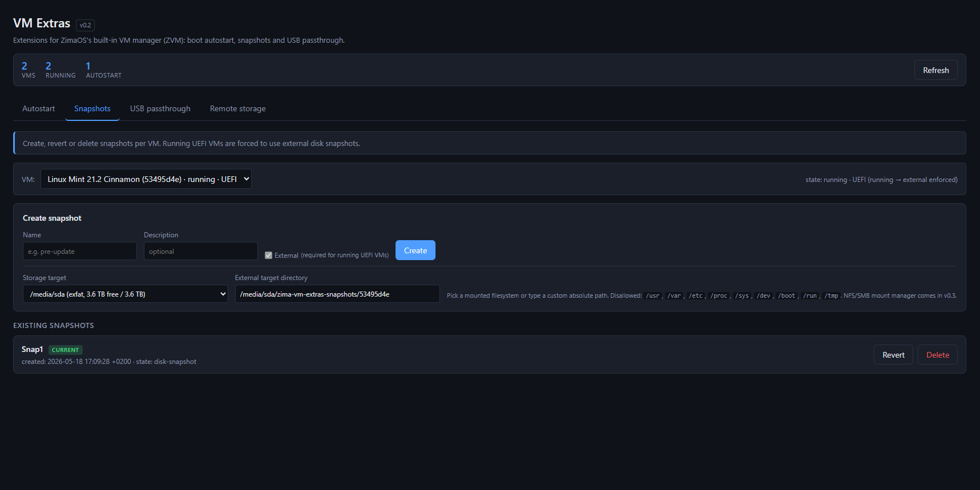Expand the Storage target dropdown
Image resolution: width=980 pixels, height=490 pixels.
tap(126, 294)
